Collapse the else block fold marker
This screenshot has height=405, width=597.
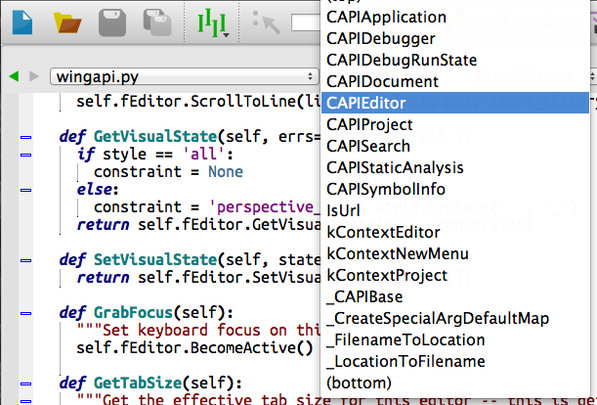[26, 190]
